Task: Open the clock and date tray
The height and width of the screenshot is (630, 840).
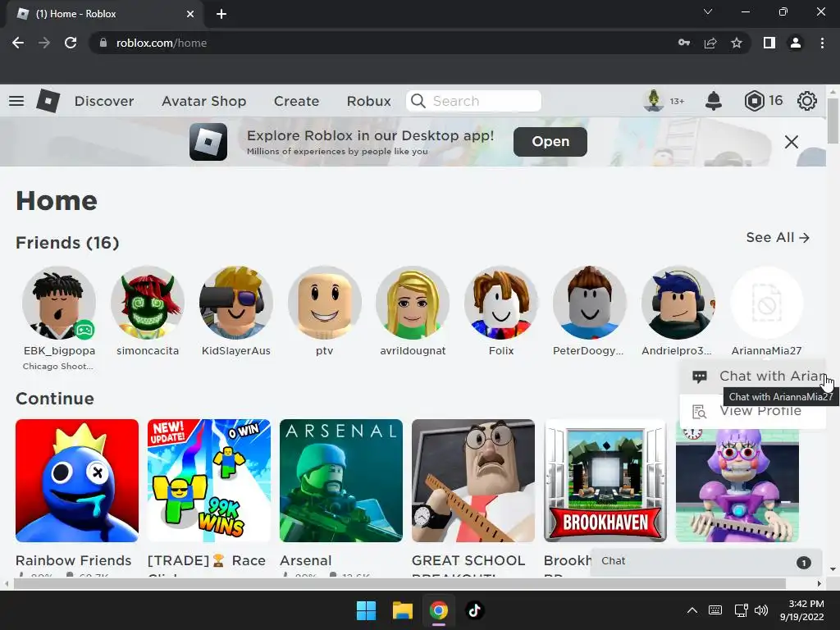Action: (802, 610)
